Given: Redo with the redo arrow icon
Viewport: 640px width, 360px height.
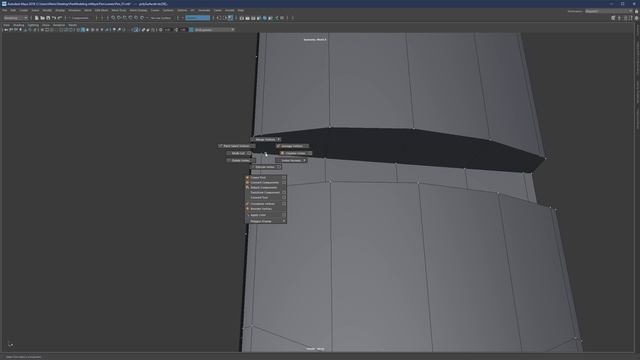Looking at the screenshot, I should pyautogui.click(x=60, y=18).
